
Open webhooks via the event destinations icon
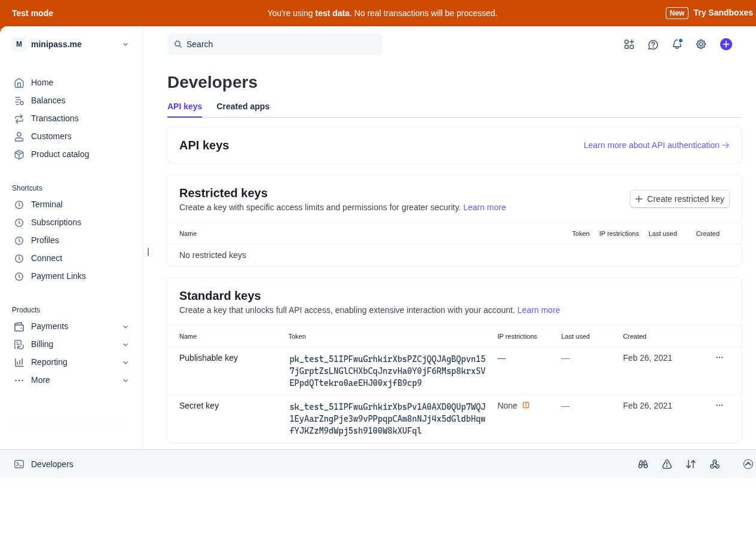[715, 464]
